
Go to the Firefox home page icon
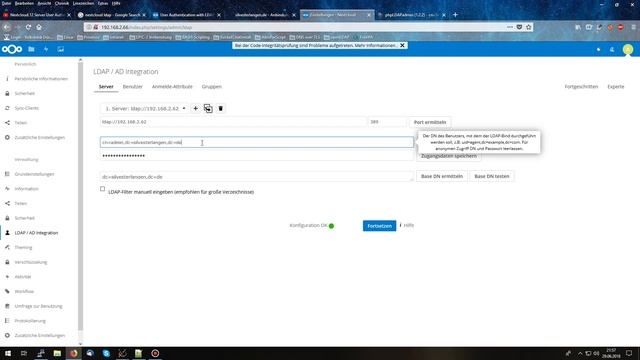point(39,27)
